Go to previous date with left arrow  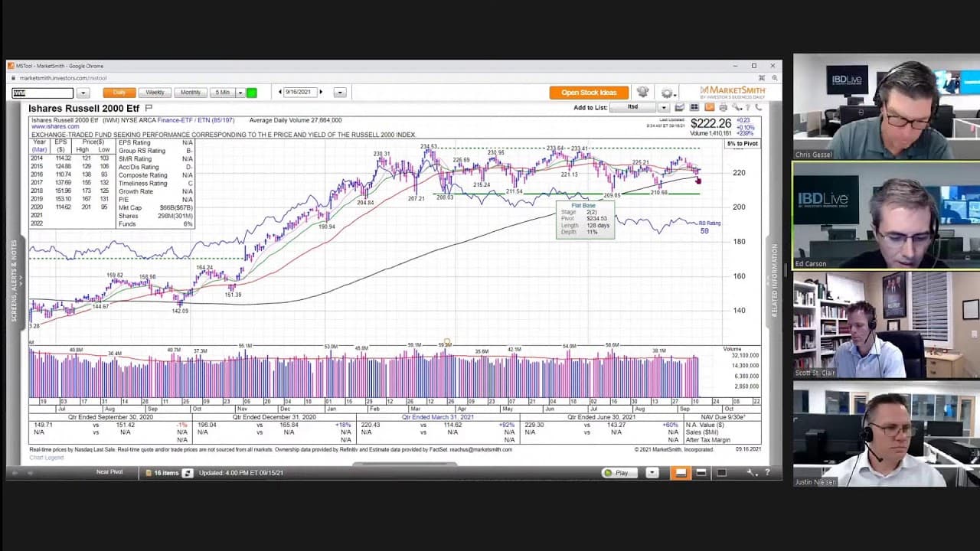(280, 93)
